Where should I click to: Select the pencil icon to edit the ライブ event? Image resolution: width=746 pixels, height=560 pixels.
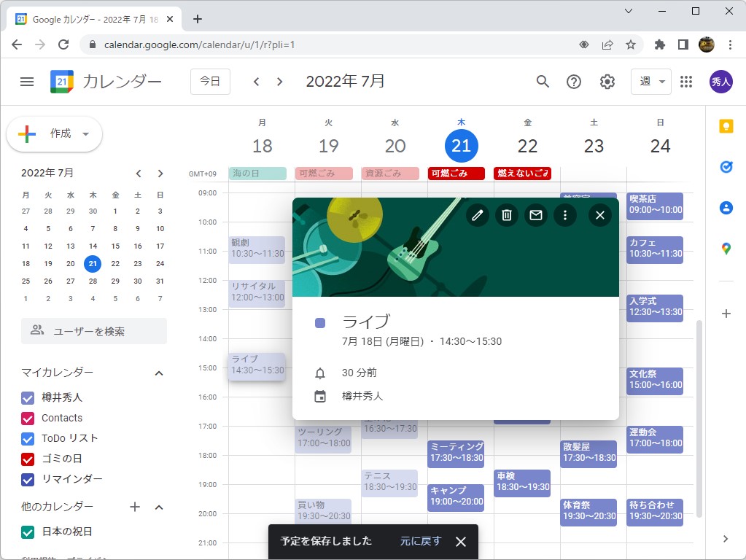[478, 215]
